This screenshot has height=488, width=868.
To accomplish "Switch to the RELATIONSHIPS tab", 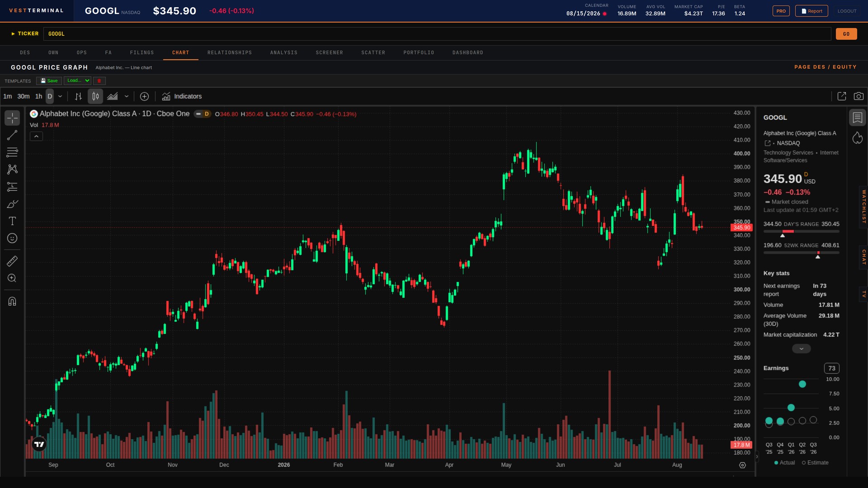I will click(230, 53).
